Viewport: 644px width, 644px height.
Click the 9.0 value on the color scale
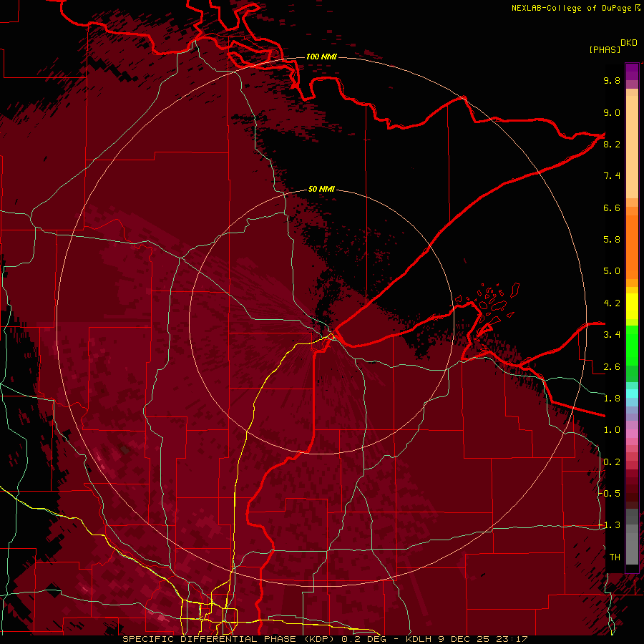tap(612, 113)
